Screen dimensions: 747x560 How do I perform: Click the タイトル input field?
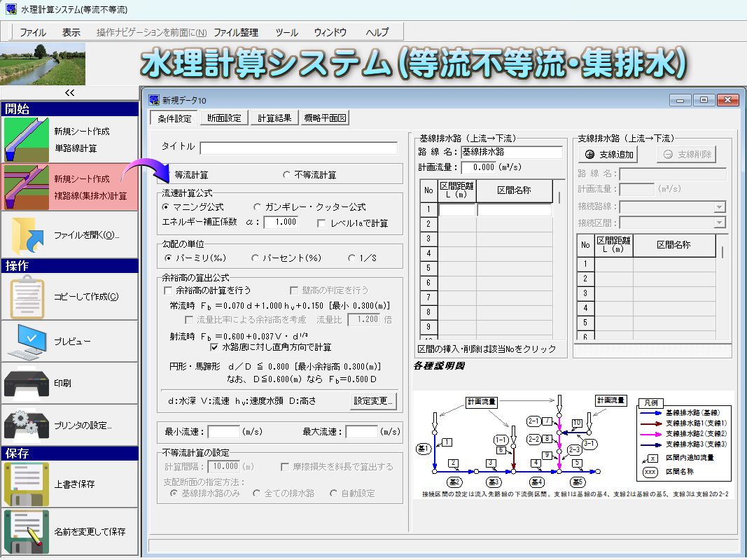pos(299,148)
